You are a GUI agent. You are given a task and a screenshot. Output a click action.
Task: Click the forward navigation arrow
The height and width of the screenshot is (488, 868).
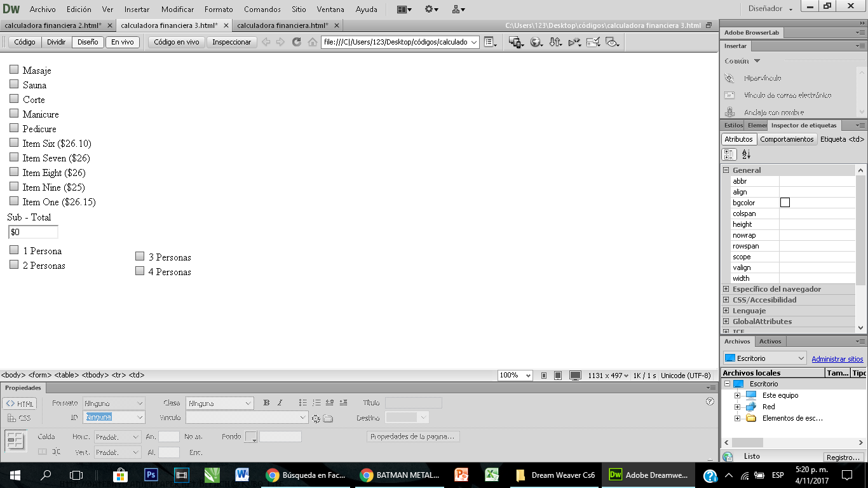pos(280,42)
